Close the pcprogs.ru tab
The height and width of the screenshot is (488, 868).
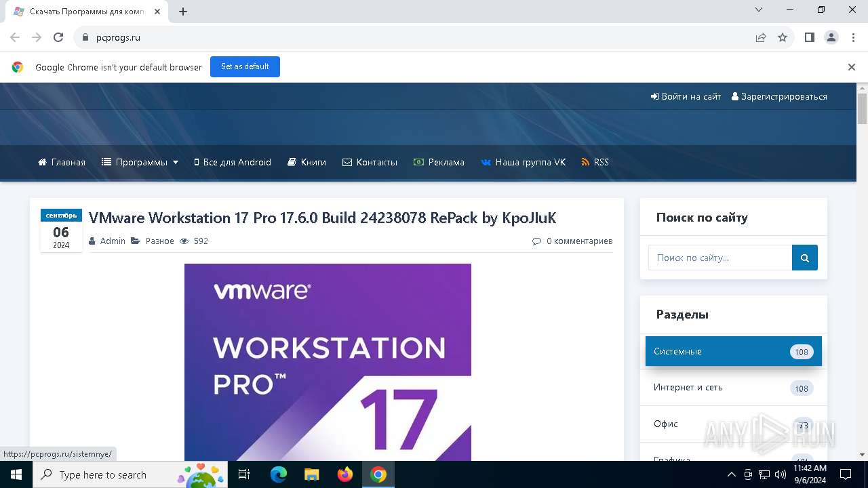[157, 12]
